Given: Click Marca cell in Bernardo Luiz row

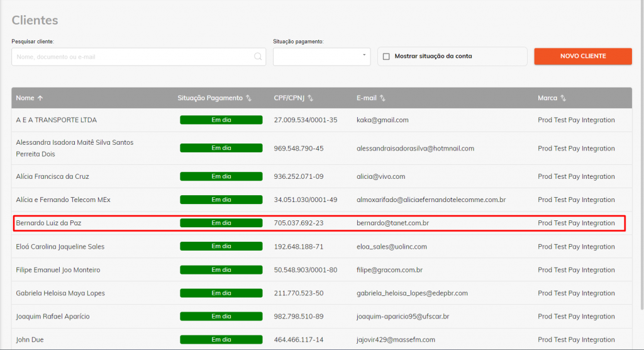Looking at the screenshot, I should [x=576, y=223].
